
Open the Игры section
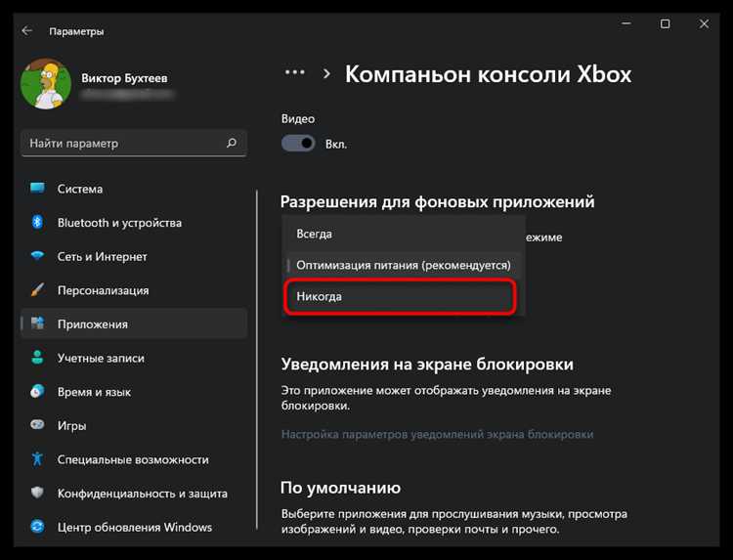click(134, 425)
